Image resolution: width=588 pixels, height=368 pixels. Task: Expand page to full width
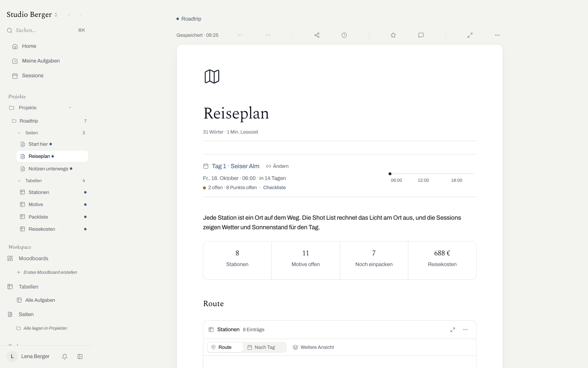pyautogui.click(x=470, y=35)
